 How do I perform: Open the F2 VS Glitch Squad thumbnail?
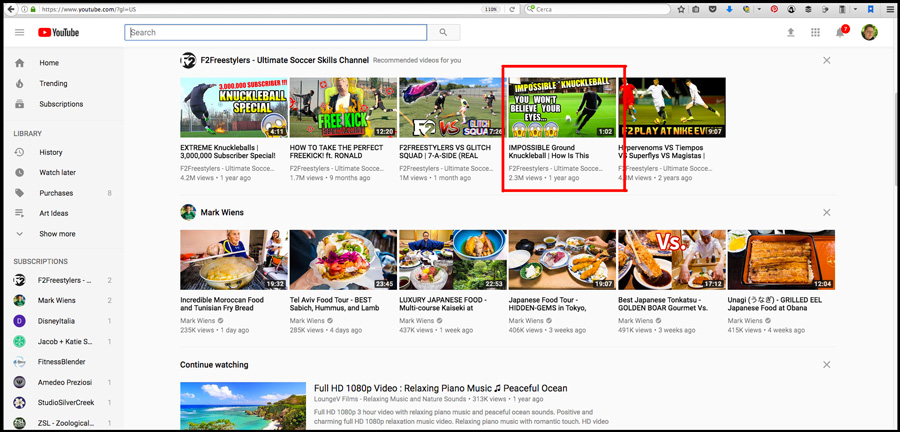click(x=452, y=107)
